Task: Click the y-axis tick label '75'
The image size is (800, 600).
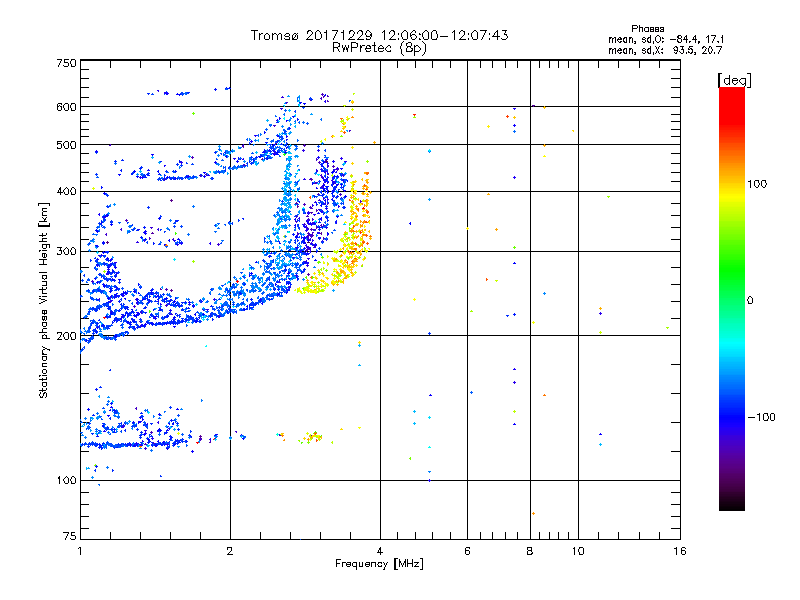Action: coord(70,536)
